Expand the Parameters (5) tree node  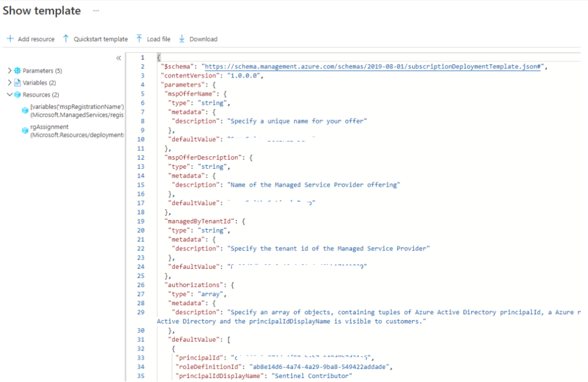tap(9, 71)
